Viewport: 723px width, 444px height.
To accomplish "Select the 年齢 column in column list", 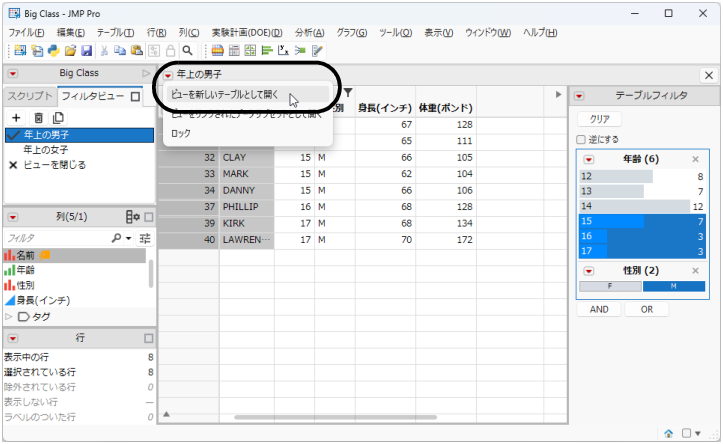I will coord(26,270).
